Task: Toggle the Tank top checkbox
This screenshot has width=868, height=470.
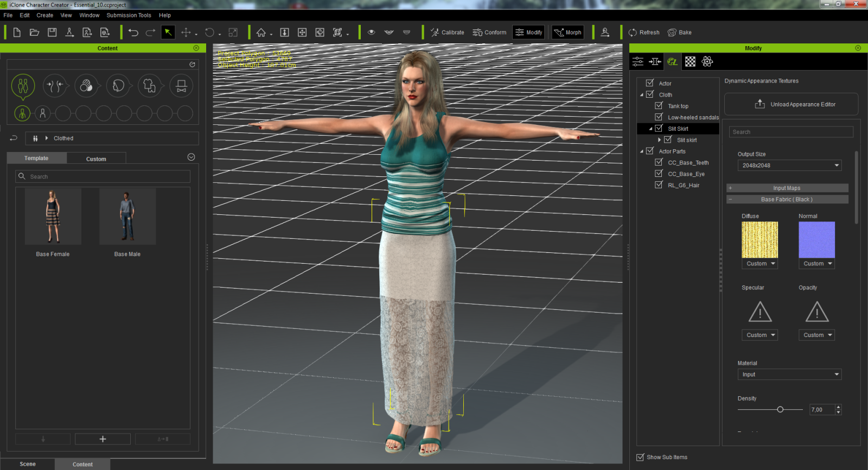Action: tap(659, 106)
